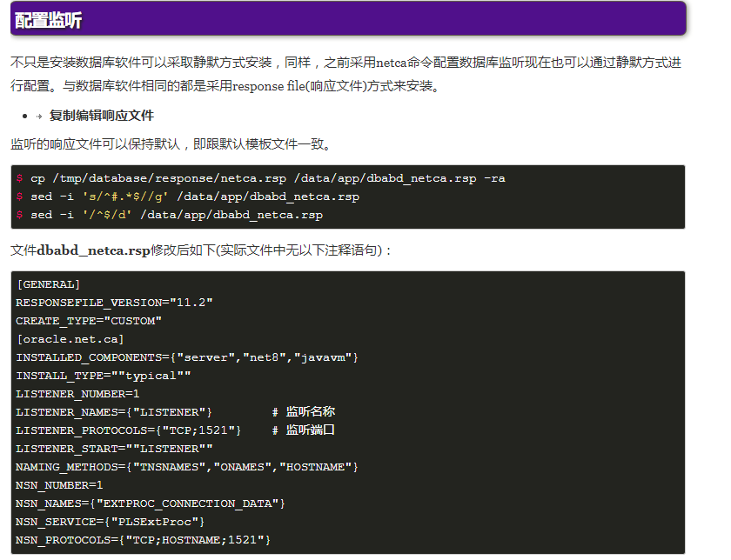
Task: Click the [GENERAL] line in config
Action: click(48, 284)
